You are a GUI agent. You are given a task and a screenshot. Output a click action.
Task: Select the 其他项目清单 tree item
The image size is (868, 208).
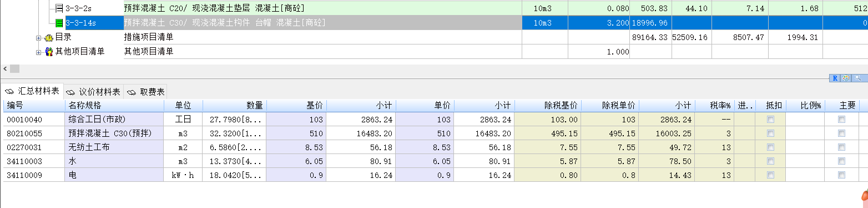pos(80,52)
